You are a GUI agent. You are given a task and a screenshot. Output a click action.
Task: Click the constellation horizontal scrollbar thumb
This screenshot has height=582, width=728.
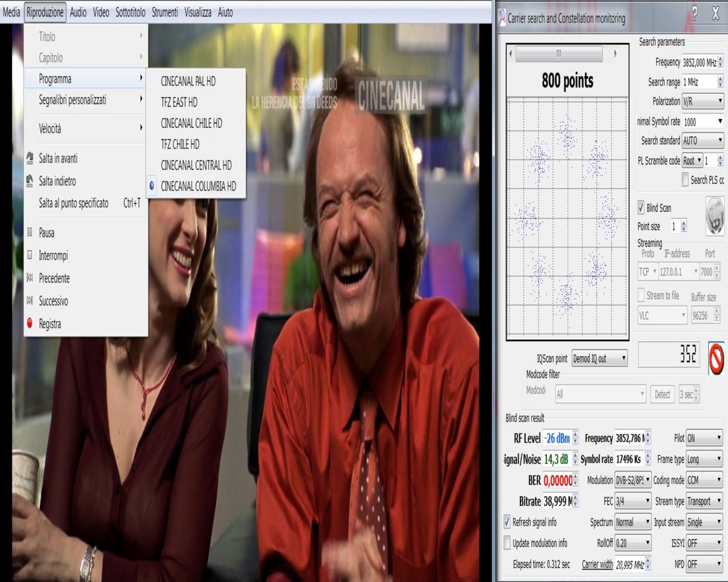pyautogui.click(x=559, y=54)
